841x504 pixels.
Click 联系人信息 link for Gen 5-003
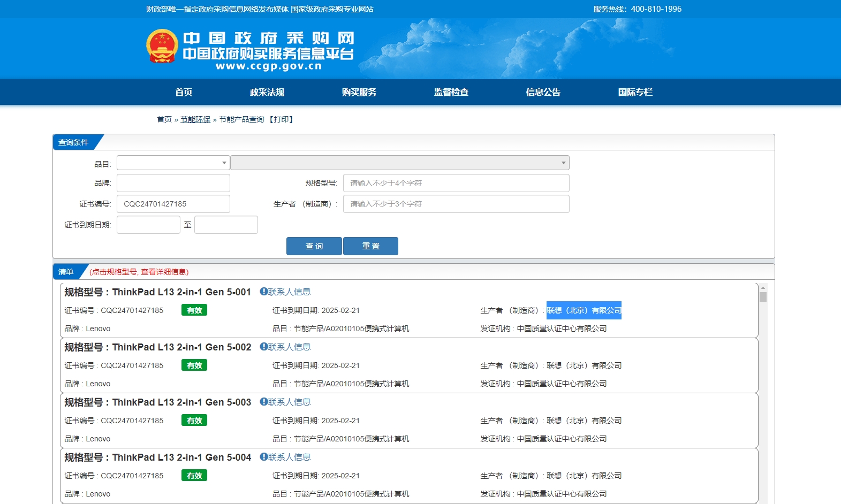tap(289, 402)
